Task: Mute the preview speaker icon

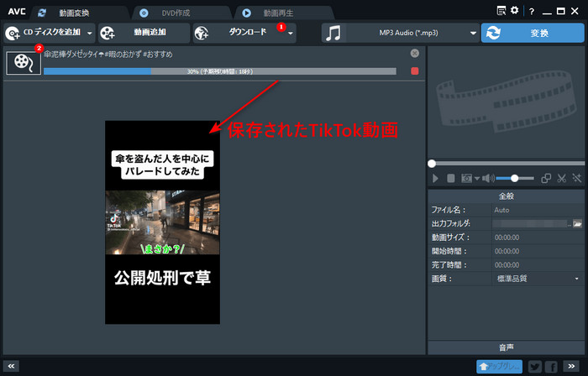Action: click(x=488, y=178)
